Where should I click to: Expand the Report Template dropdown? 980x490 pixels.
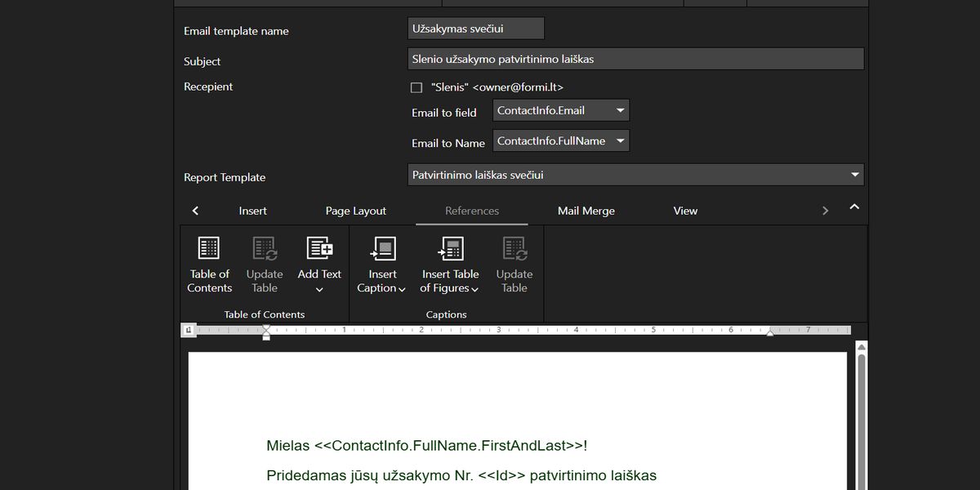[x=854, y=175]
